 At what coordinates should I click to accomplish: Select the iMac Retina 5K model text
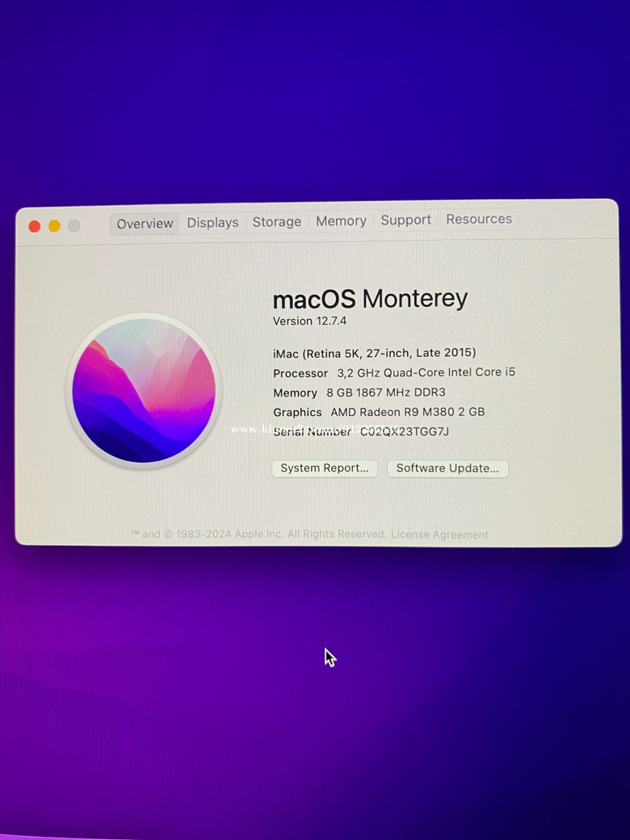point(374,353)
